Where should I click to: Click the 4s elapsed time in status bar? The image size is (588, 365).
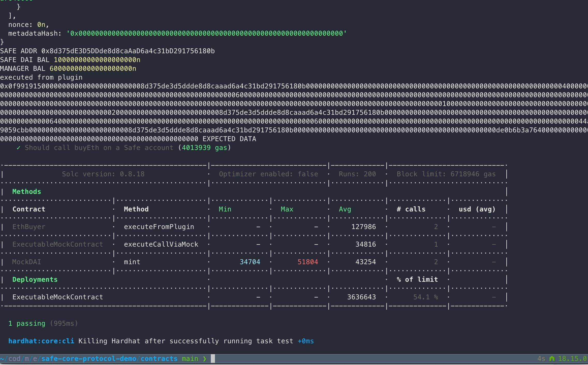pyautogui.click(x=541, y=359)
